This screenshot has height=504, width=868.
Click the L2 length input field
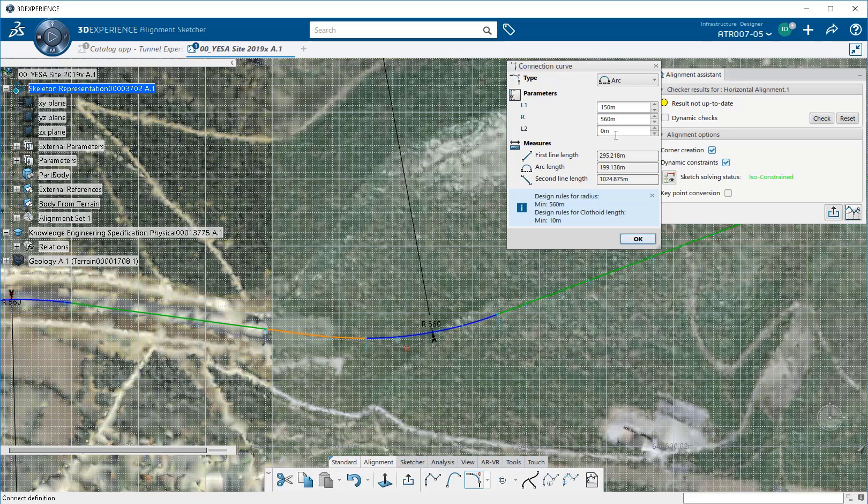[x=623, y=131]
